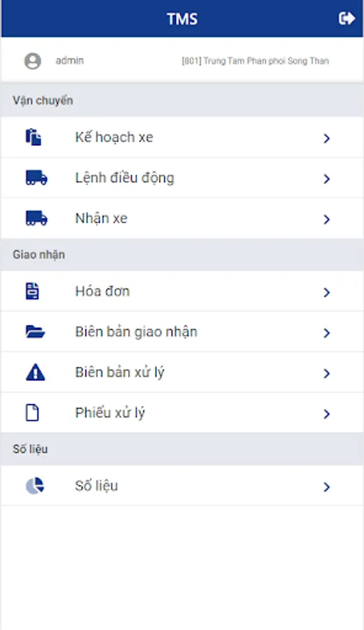Open the Số liệu pie chart icon
364x630 pixels.
(x=35, y=486)
